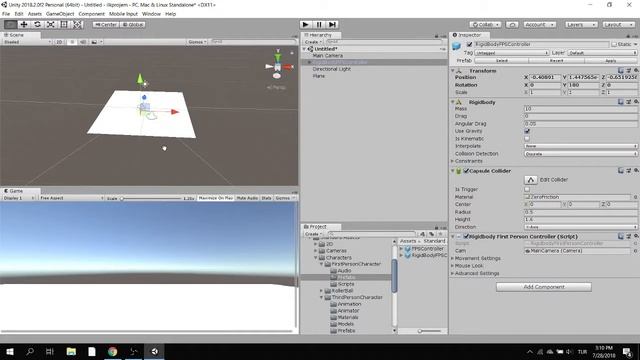Toggle Maximize On Play

pyautogui.click(x=216, y=198)
